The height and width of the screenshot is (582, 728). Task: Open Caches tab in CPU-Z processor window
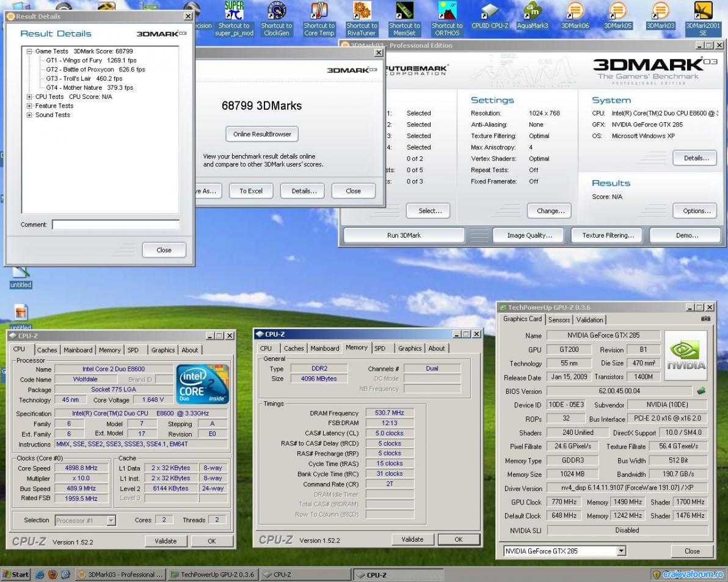(x=47, y=350)
